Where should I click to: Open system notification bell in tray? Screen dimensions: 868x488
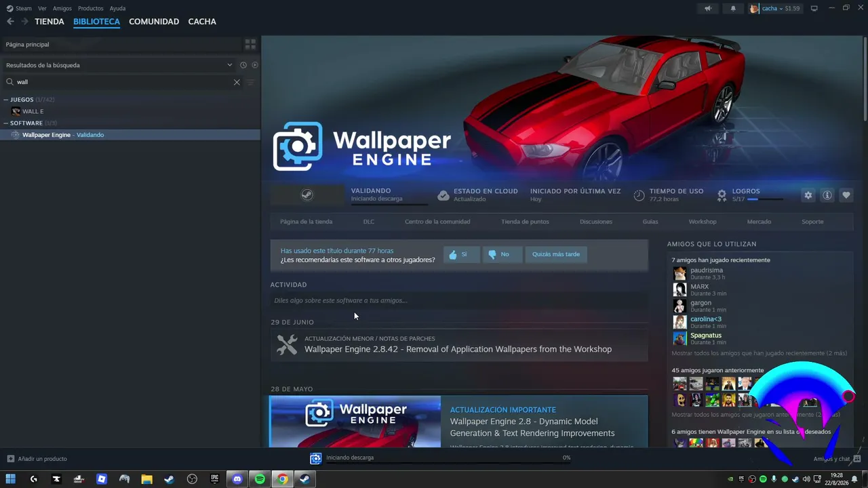[854, 479]
